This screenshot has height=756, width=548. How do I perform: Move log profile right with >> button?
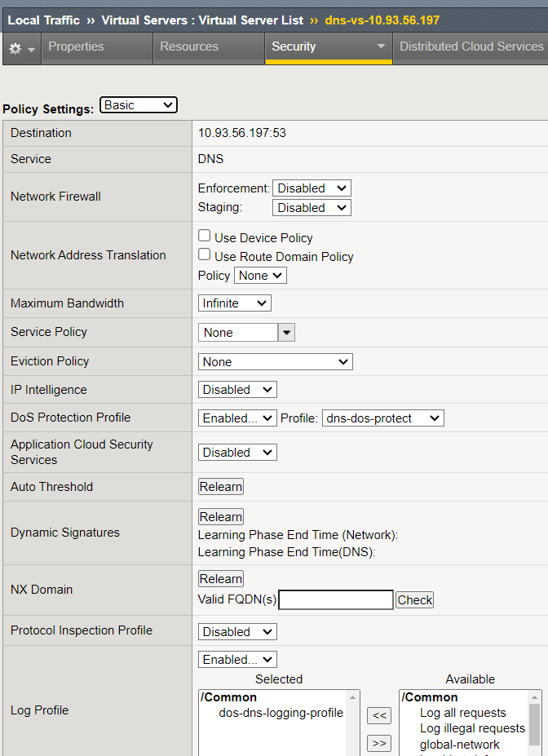379,743
